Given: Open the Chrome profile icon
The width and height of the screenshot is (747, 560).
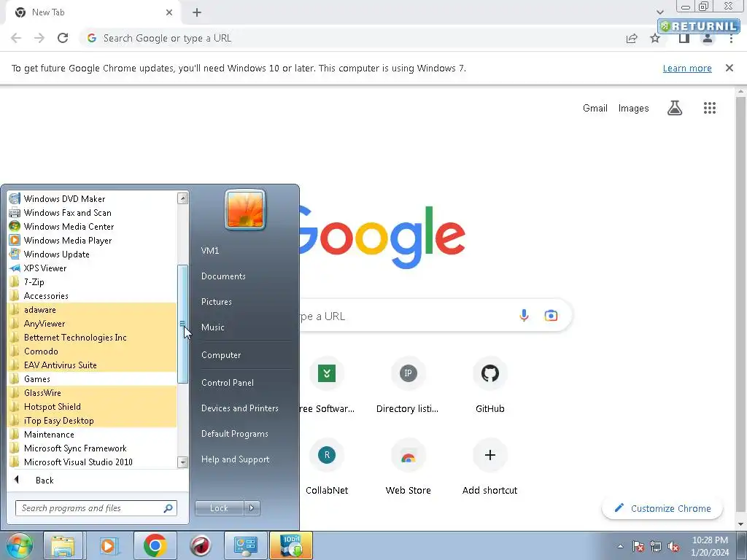Looking at the screenshot, I should point(708,38).
